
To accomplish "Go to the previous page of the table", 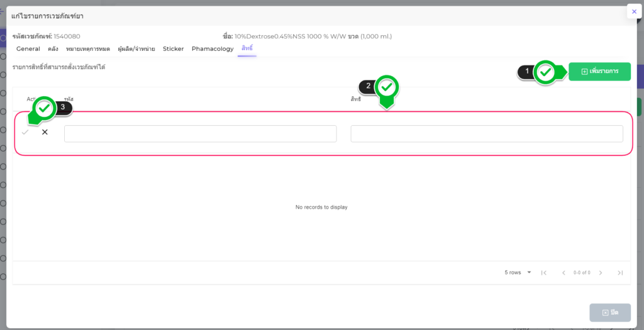I will pos(563,273).
